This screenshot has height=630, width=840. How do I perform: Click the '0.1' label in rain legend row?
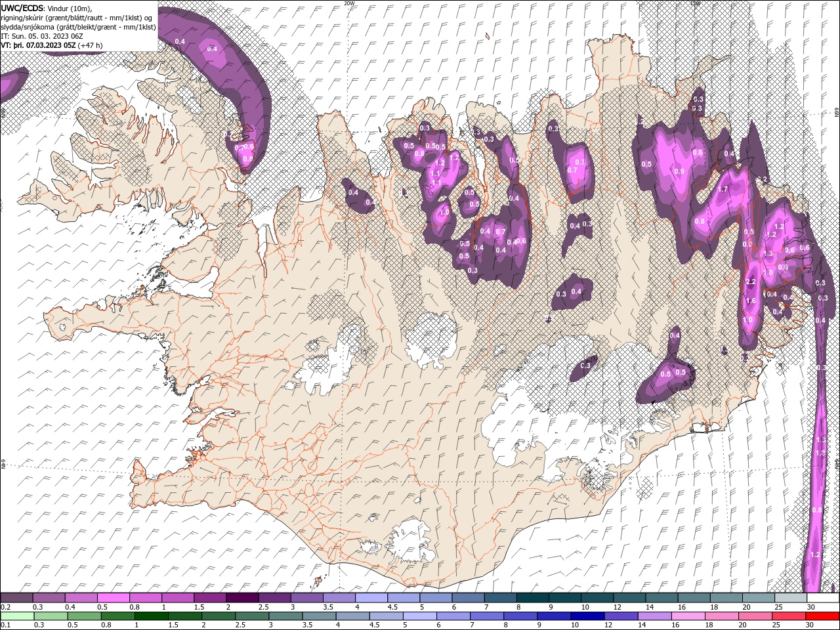[x=5, y=625]
